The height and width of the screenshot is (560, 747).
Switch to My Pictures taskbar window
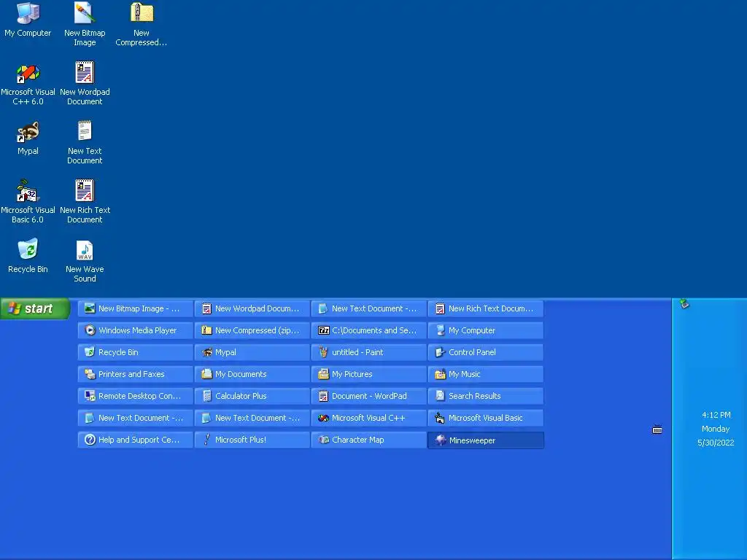pos(369,374)
